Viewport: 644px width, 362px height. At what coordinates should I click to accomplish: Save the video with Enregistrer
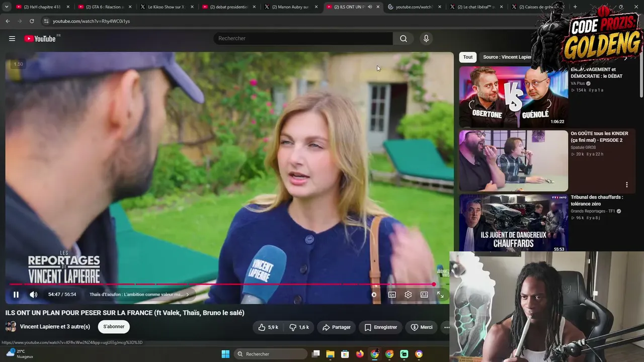381,327
